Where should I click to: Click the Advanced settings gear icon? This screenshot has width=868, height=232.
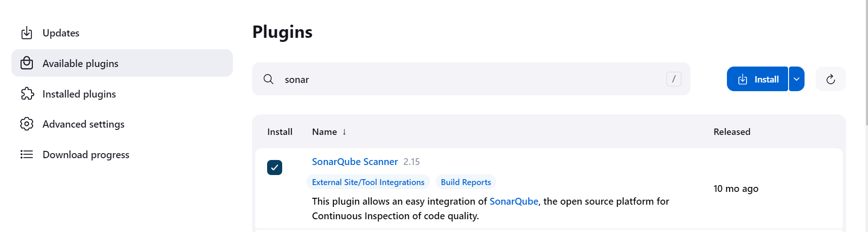27,124
